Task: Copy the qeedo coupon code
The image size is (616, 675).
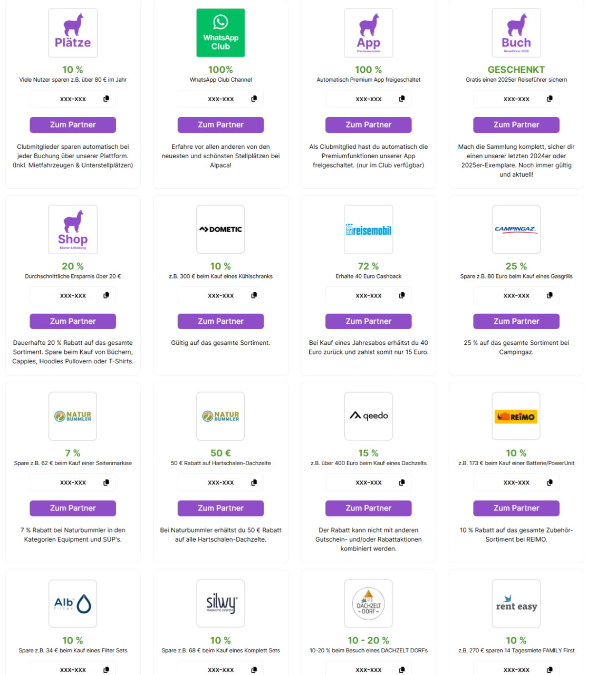Action: pos(402,483)
